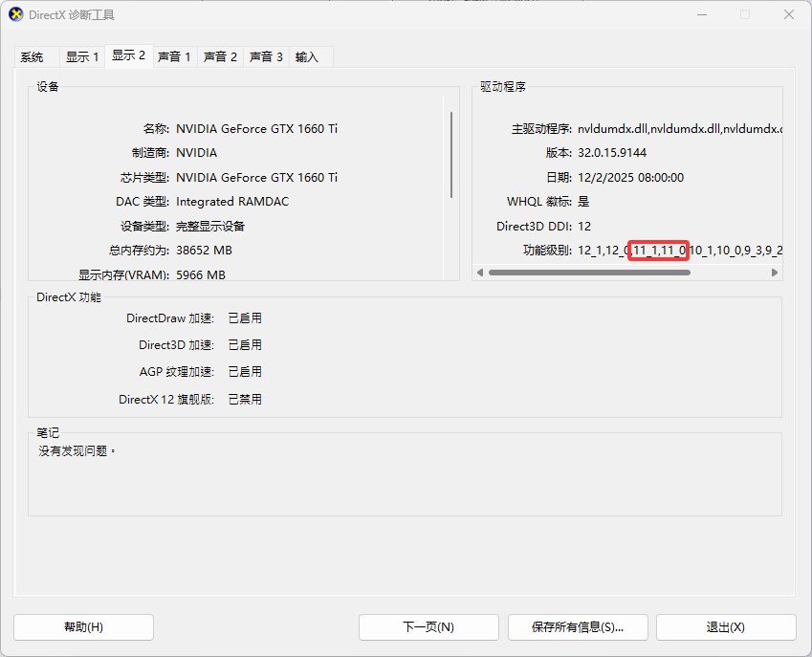Switch to the 系统 tab
812x657 pixels.
click(32, 56)
